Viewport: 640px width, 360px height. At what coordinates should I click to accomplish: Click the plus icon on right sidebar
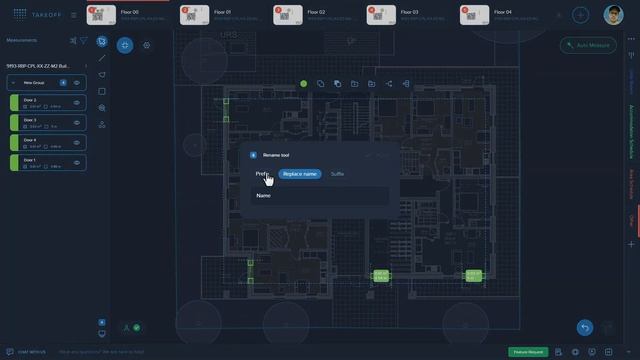tap(631, 244)
